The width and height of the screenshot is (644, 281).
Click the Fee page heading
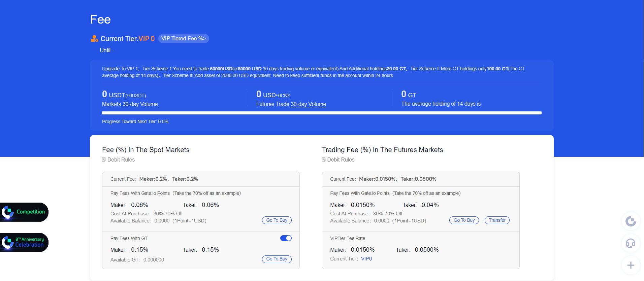coord(100,20)
